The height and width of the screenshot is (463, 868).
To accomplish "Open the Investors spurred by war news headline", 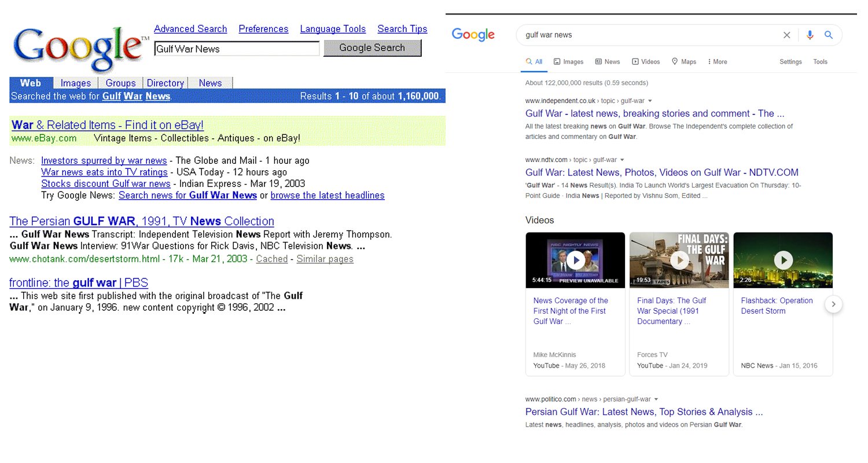I will [x=104, y=161].
